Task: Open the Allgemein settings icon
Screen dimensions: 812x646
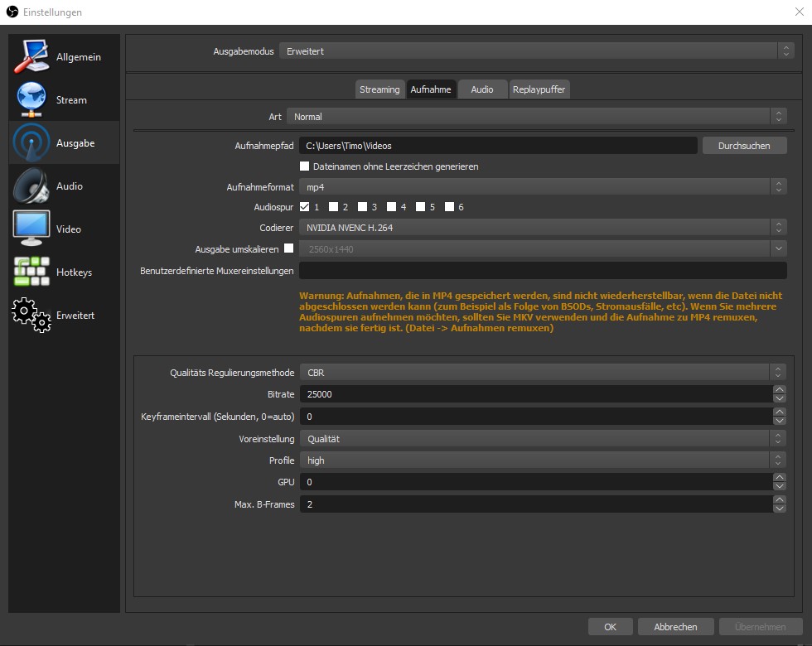Action: [x=31, y=56]
